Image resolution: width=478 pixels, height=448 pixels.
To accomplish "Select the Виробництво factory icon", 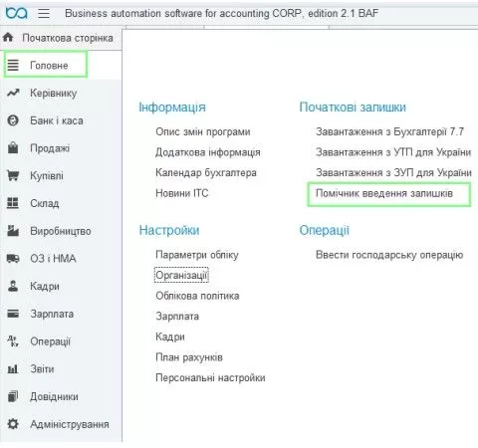I will click(x=13, y=231).
